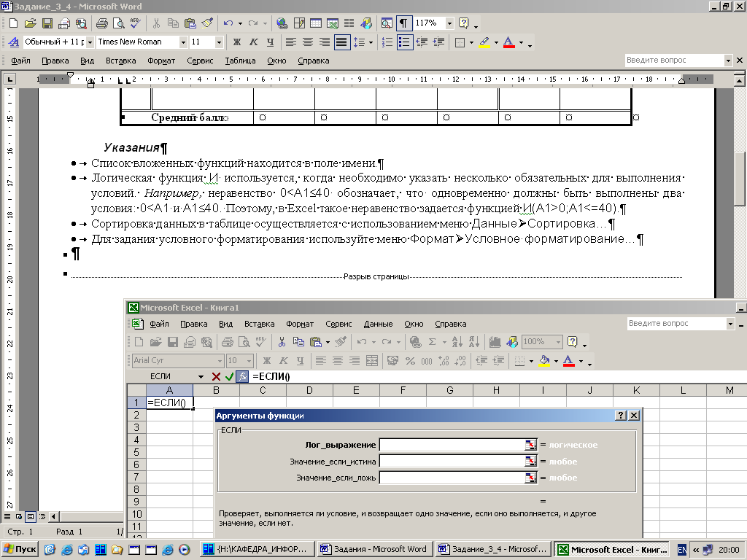
Task: Open Document Map icon in Word toolbar
Action: (387, 23)
